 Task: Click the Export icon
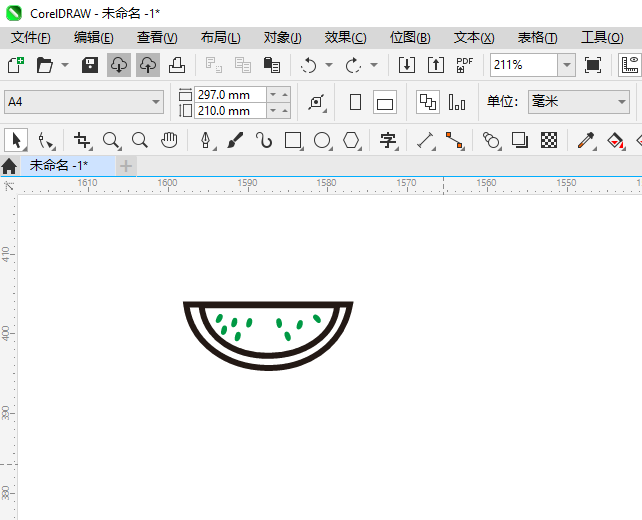tap(436, 65)
